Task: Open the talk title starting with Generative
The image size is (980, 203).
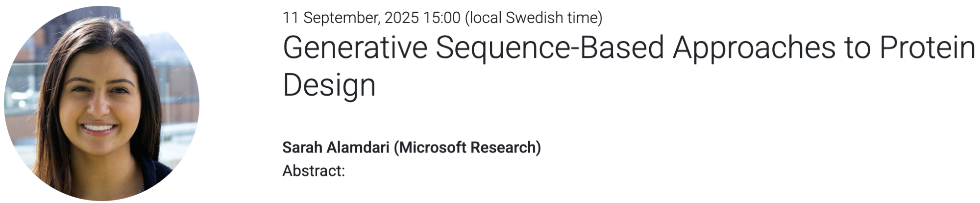Action: [x=629, y=48]
